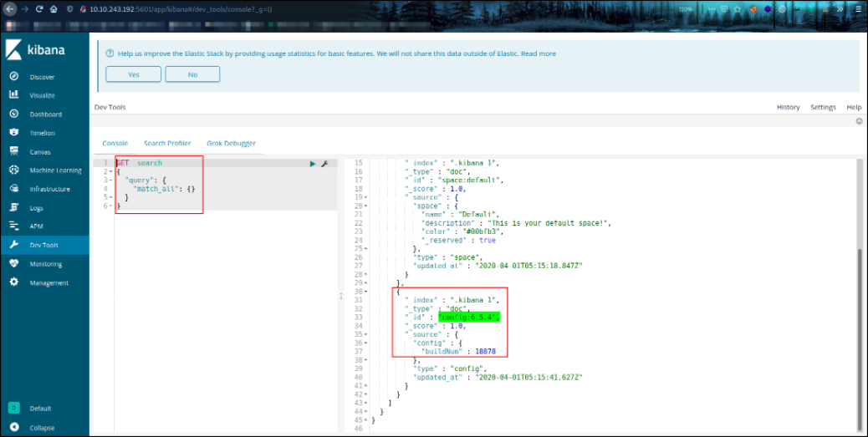The image size is (868, 437).
Task: Open the Visualize bar chart icon
Action: (x=14, y=94)
